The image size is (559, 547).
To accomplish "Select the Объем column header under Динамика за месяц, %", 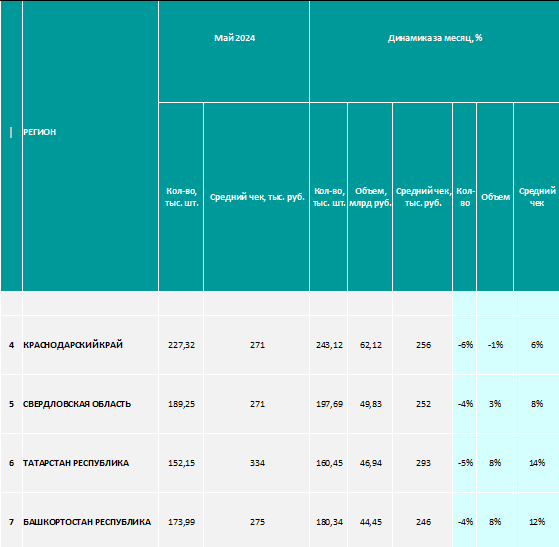I will click(495, 197).
